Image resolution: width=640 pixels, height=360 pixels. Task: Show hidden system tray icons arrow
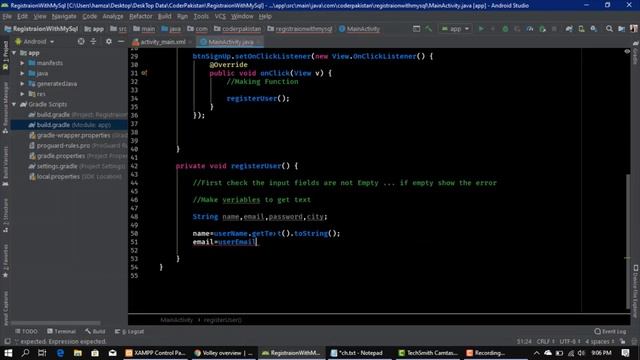[x=536, y=353]
